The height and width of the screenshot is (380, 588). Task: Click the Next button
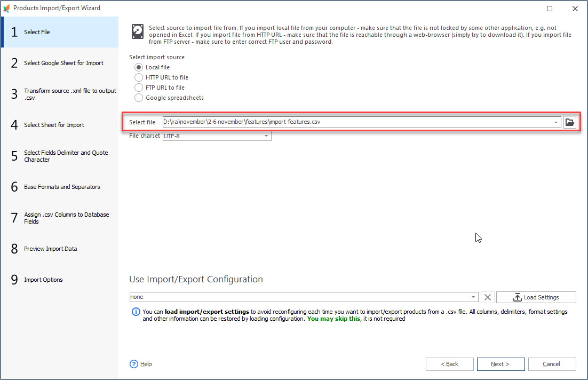pos(500,364)
